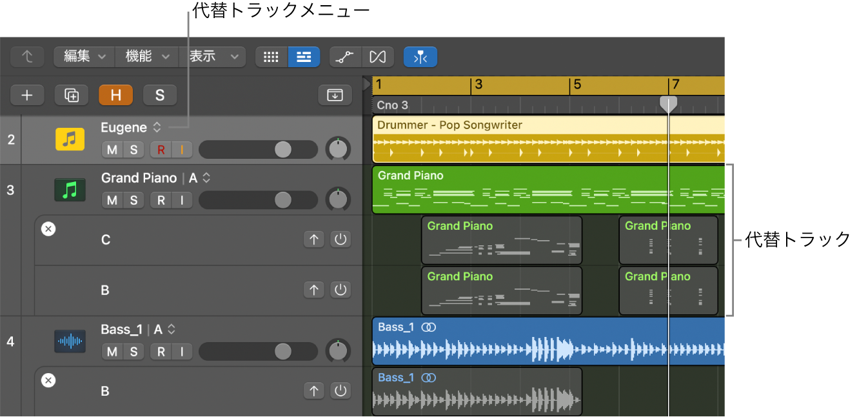Click the duplicate track icon
This screenshot has height=417, width=868.
click(72, 96)
